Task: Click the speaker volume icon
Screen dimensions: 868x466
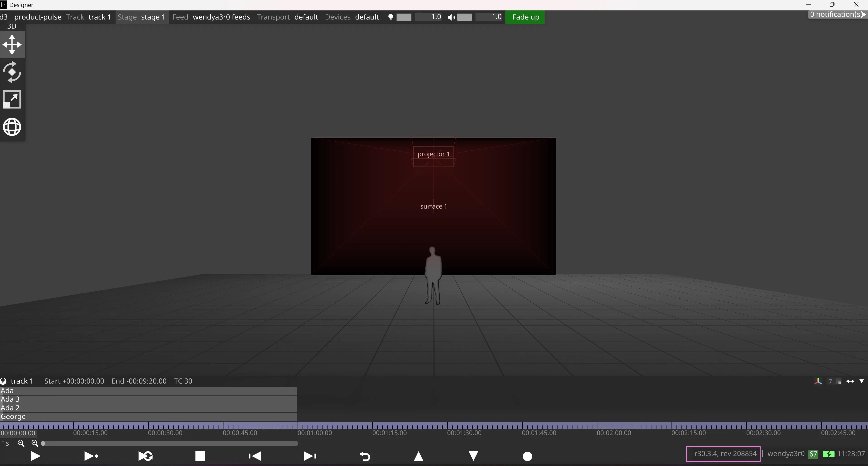Action: click(451, 17)
